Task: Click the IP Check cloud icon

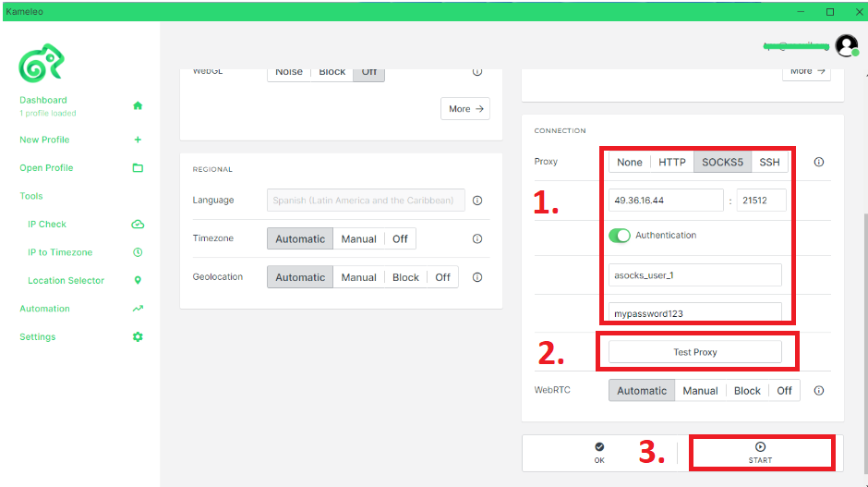Action: pos(138,225)
